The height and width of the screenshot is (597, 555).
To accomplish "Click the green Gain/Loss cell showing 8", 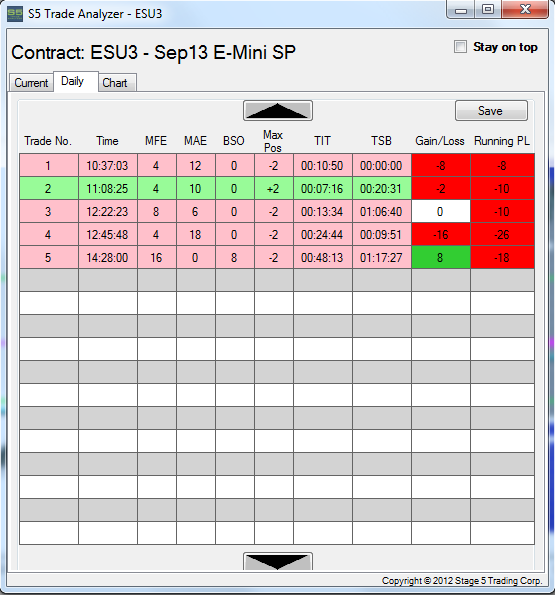I will click(x=441, y=257).
